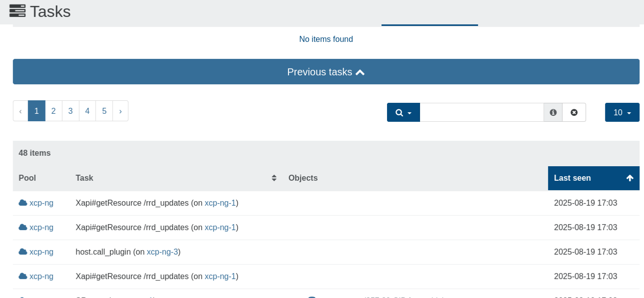Screen dimensions: 644x298
Task: Go to previous page arrow
Action: [20, 111]
